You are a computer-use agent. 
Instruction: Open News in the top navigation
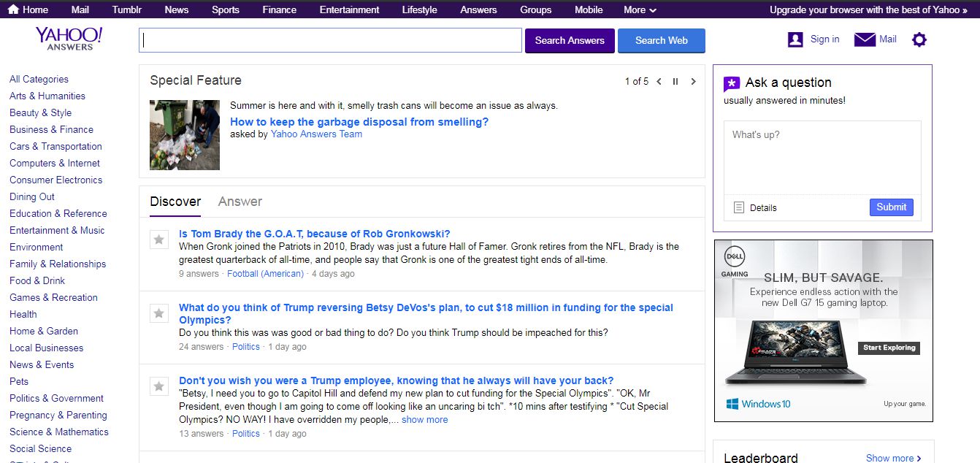177,9
